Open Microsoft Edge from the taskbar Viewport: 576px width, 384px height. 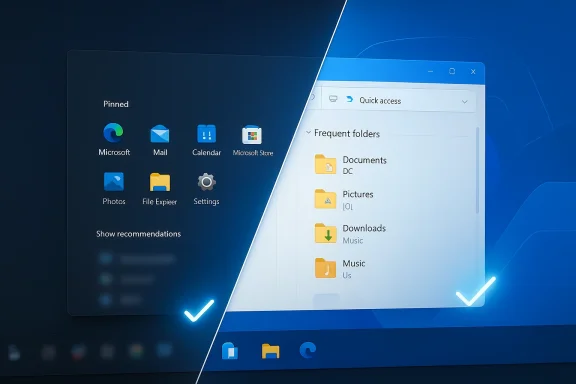308,349
